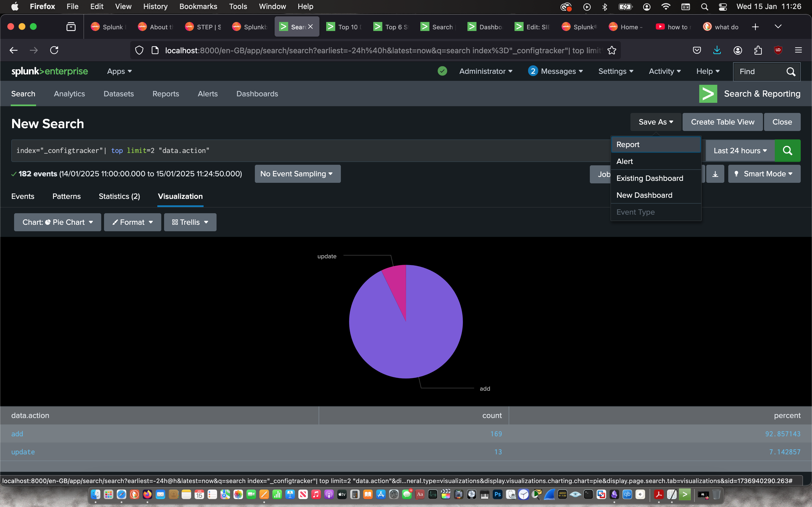Click the green search magnifier button
Screen dimensions: 812x507
click(x=787, y=151)
